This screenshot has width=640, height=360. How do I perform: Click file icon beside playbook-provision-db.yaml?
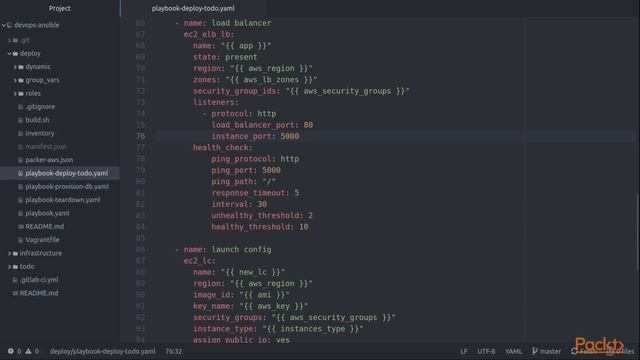[x=20, y=187]
